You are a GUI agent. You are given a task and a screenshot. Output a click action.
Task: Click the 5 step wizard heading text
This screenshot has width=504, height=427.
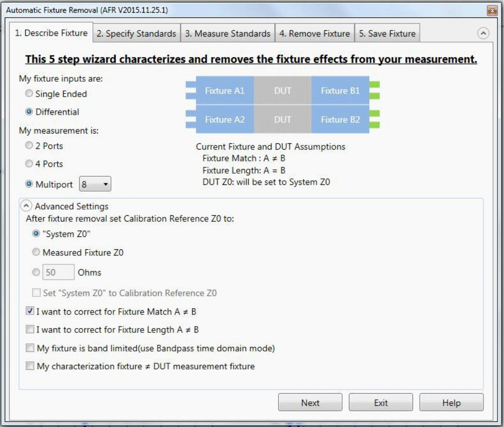pyautogui.click(x=251, y=60)
